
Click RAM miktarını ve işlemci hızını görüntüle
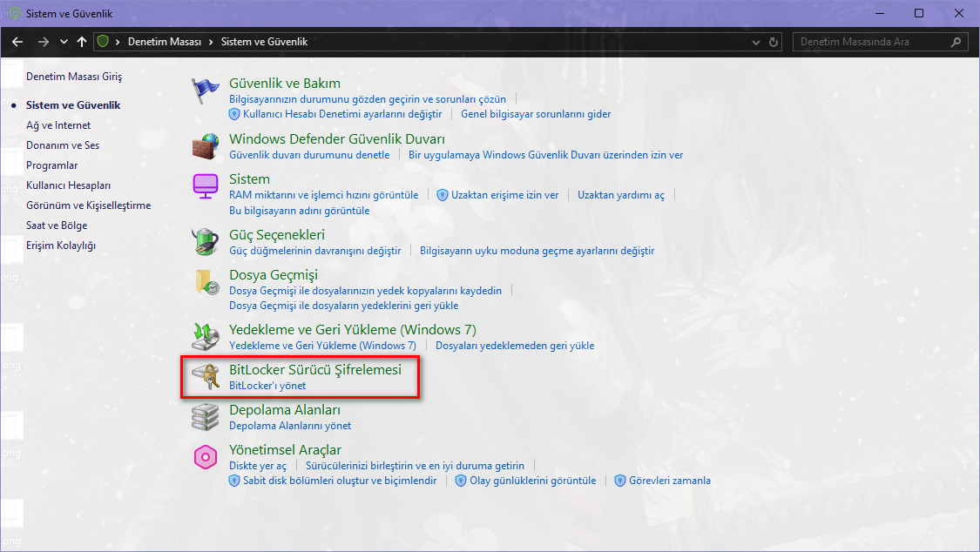[324, 195]
